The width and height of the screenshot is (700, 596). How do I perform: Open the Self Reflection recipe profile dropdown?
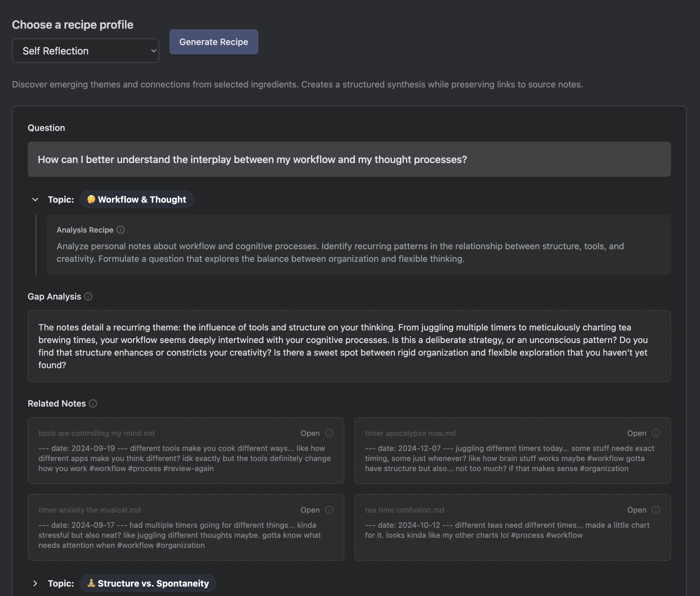pos(86,51)
